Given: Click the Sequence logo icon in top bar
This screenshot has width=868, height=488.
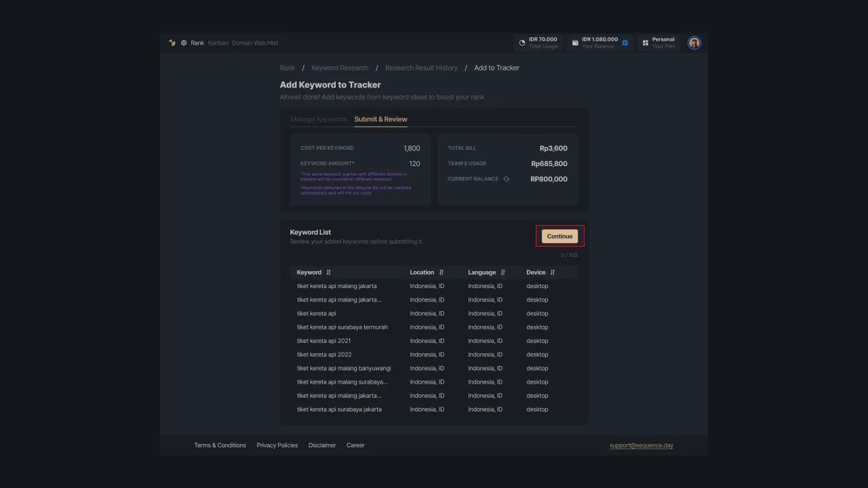Looking at the screenshot, I should point(172,43).
